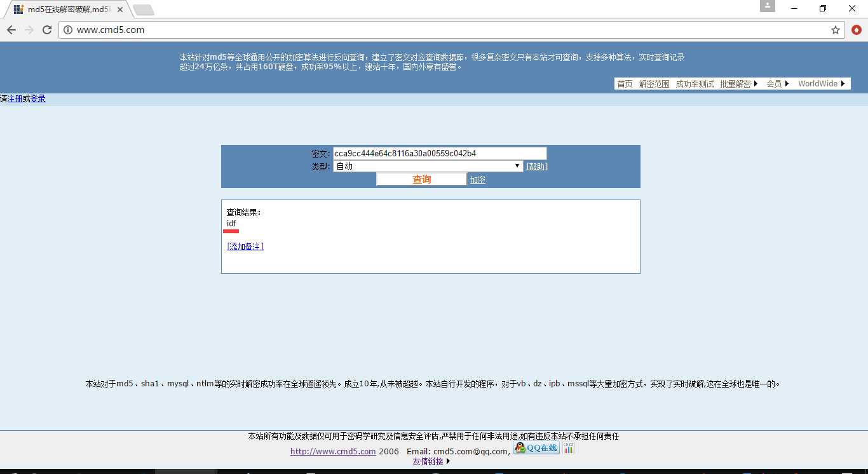Screen dimensions: 868x474
Task: Expand the 友情链接 menu
Action: pyautogui.click(x=431, y=461)
